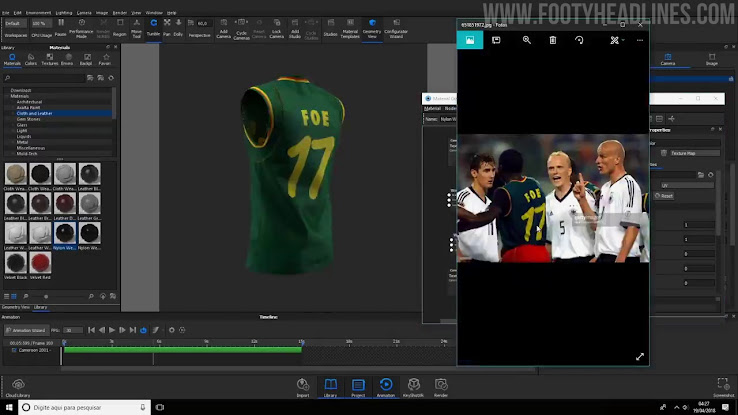Switch to the Textures library tab
The height and width of the screenshot is (415, 738).
click(49, 59)
